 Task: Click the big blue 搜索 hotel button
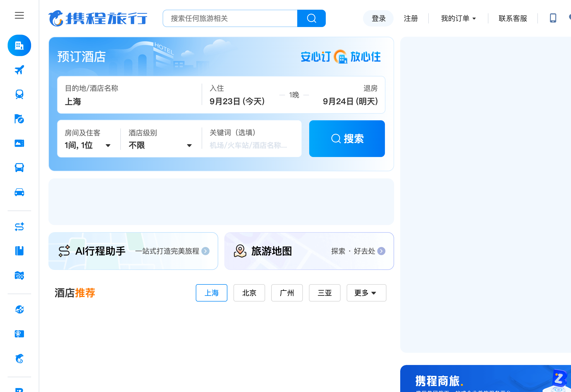(347, 139)
